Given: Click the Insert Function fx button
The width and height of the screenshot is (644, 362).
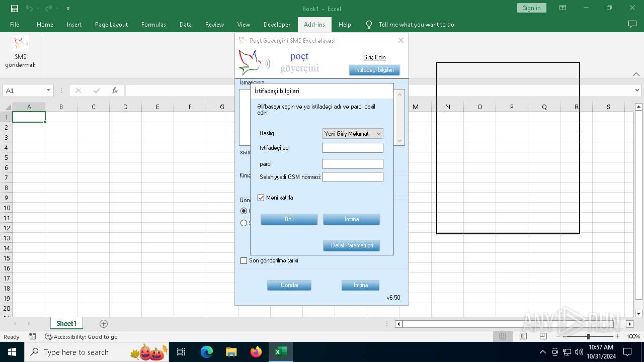Looking at the screenshot, I should click(x=115, y=90).
